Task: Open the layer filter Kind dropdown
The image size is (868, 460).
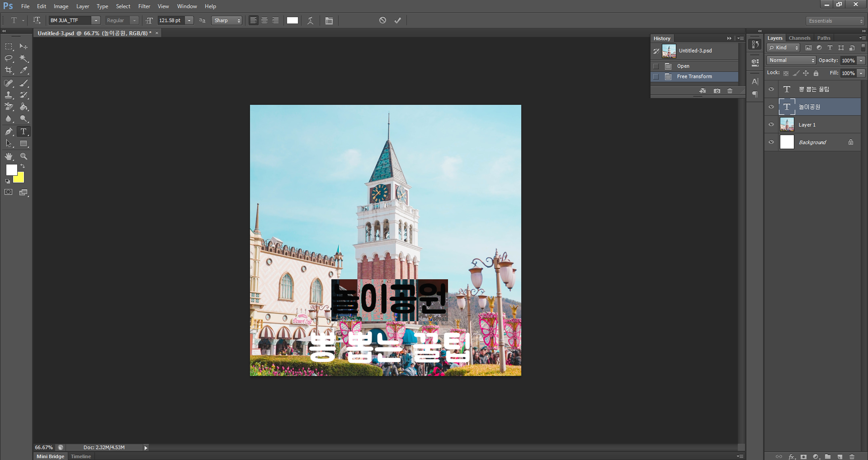Action: (x=783, y=47)
